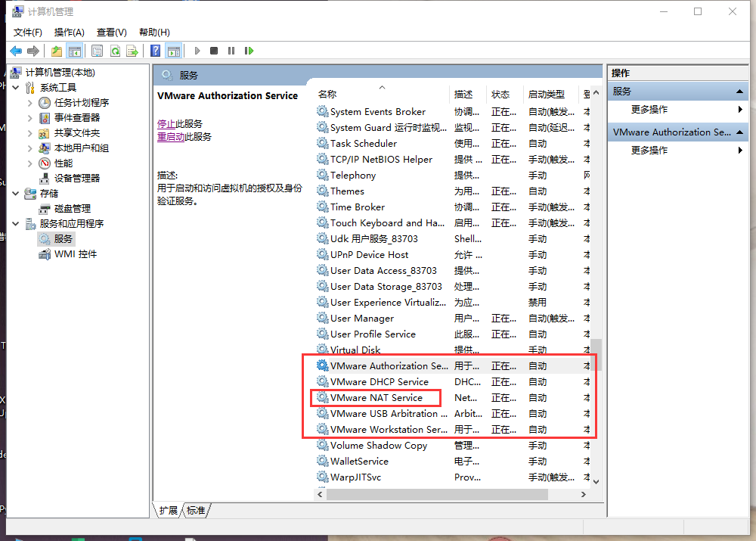Open 设备管理器 in the sidebar

pos(76,179)
